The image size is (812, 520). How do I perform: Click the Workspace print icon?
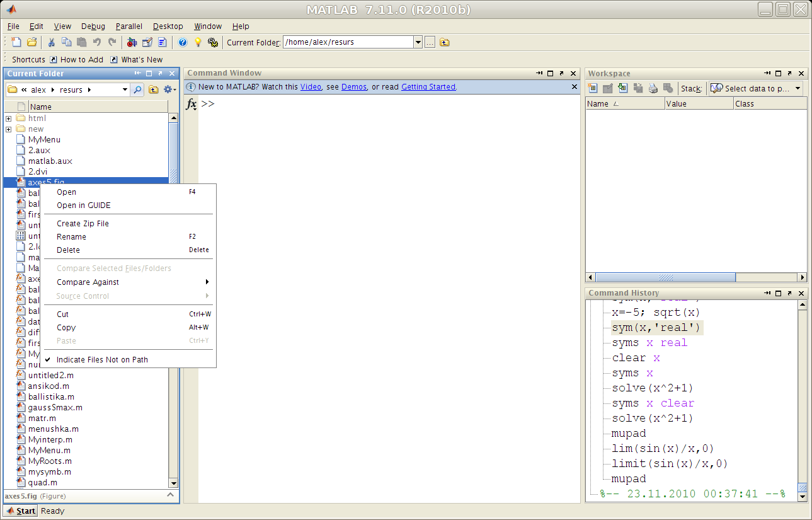653,88
